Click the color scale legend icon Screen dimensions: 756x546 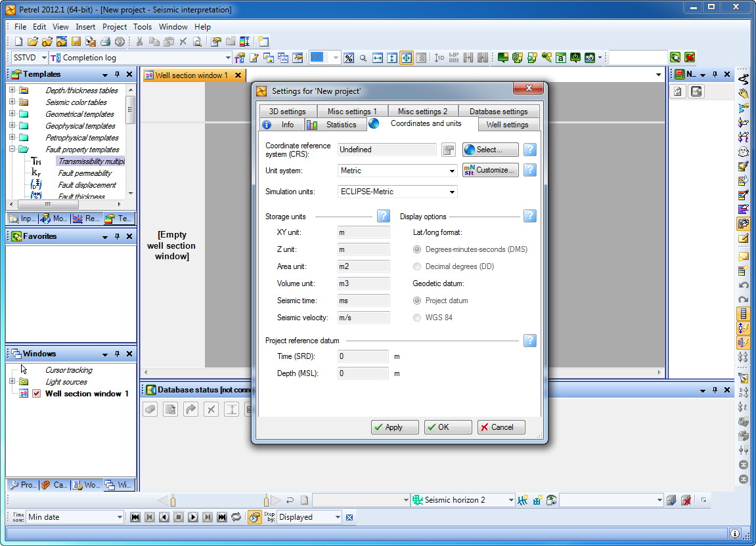[x=245, y=42]
